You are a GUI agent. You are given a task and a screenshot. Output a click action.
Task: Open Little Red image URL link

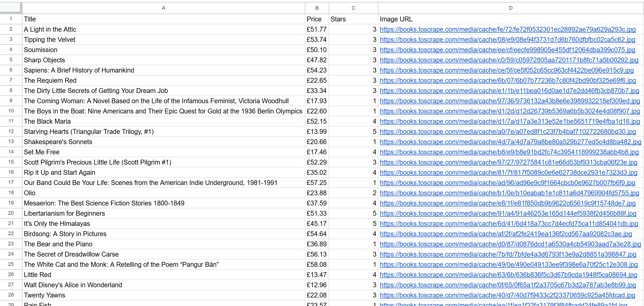coord(508,275)
